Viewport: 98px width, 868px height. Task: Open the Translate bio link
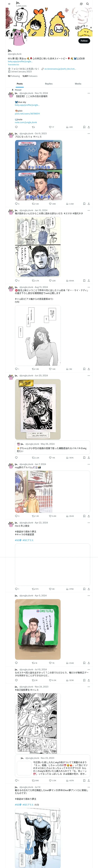click(14, 64)
